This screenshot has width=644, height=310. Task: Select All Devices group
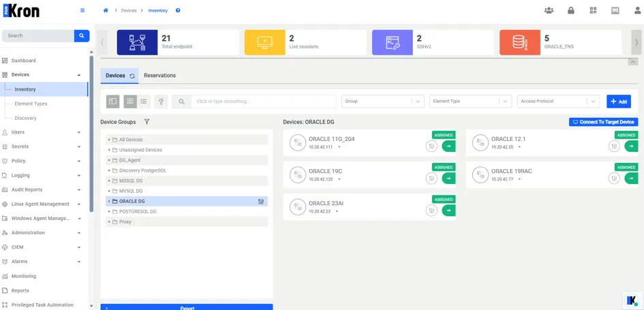click(x=187, y=140)
